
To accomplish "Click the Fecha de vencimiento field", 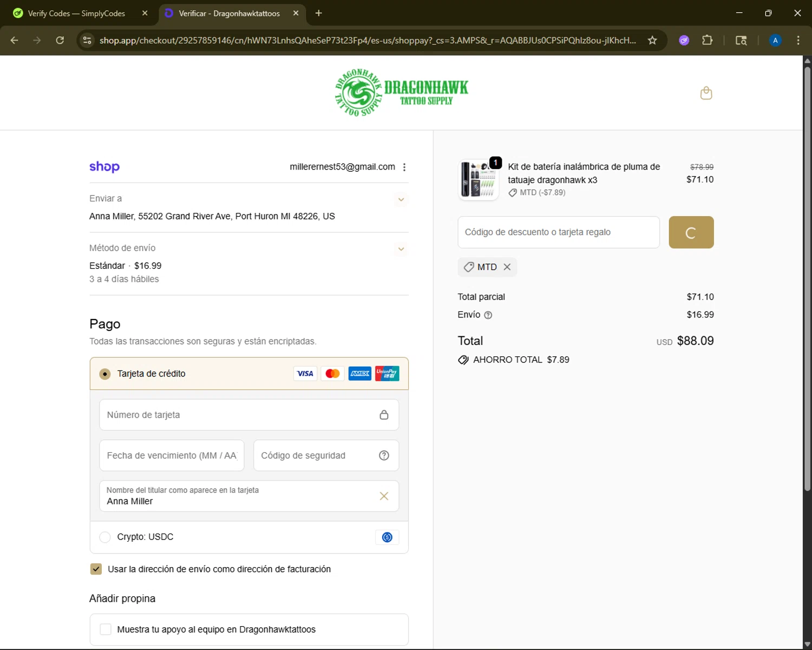I will 172,456.
